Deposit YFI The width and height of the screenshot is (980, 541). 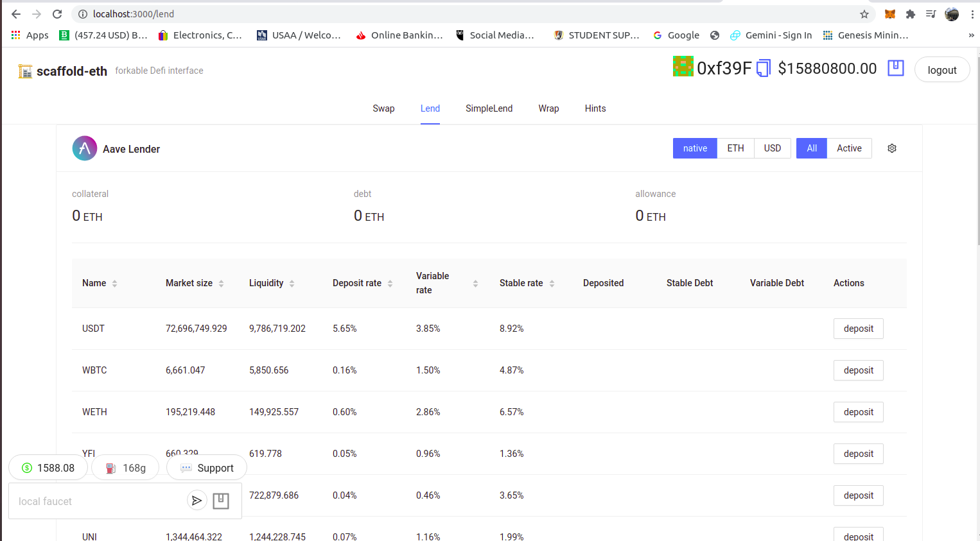859,454
